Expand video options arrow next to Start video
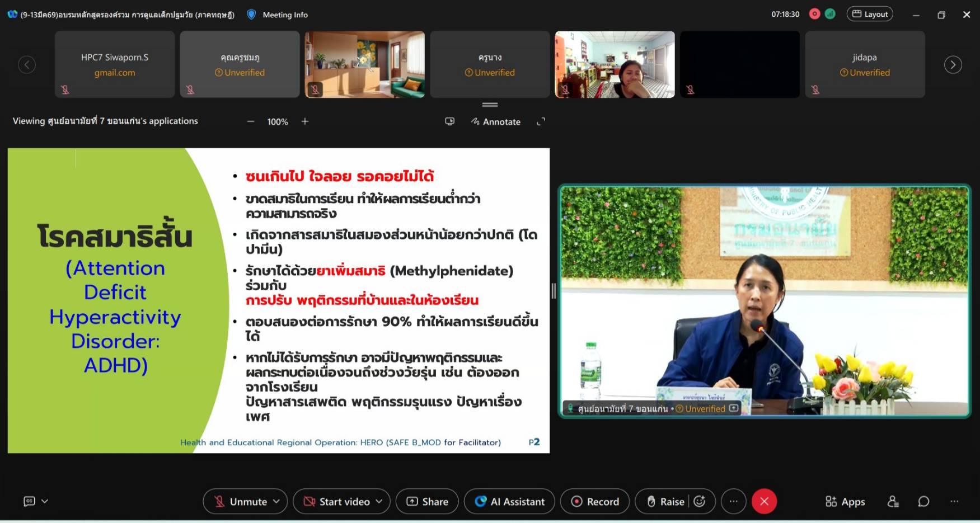This screenshot has height=523, width=980. [379, 502]
